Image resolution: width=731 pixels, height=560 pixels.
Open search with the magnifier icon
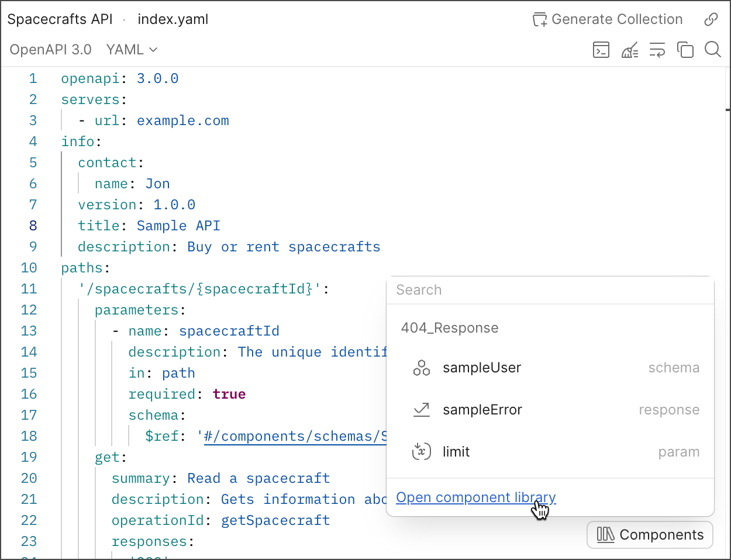(x=712, y=50)
